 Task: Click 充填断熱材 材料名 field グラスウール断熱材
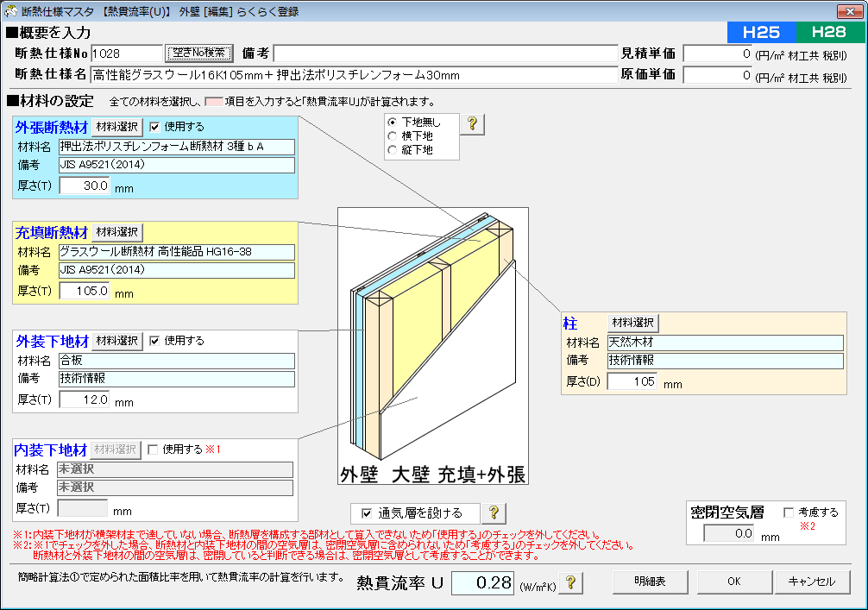[177, 252]
